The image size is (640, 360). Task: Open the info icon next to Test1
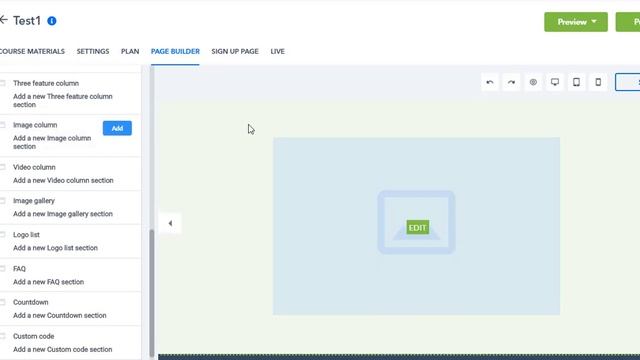pos(52,21)
